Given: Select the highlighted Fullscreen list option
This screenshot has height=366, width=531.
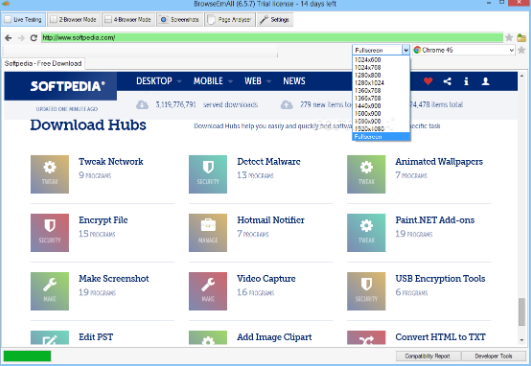Looking at the screenshot, I should [381, 137].
